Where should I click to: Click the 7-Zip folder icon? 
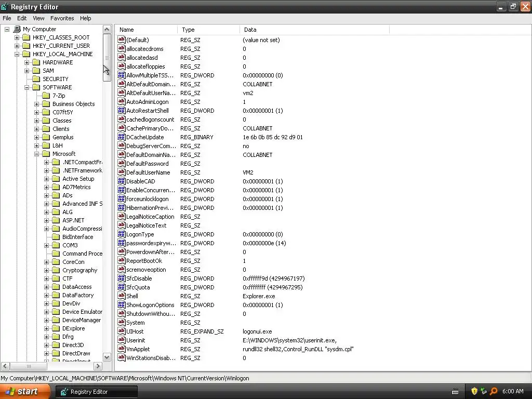[x=46, y=96]
